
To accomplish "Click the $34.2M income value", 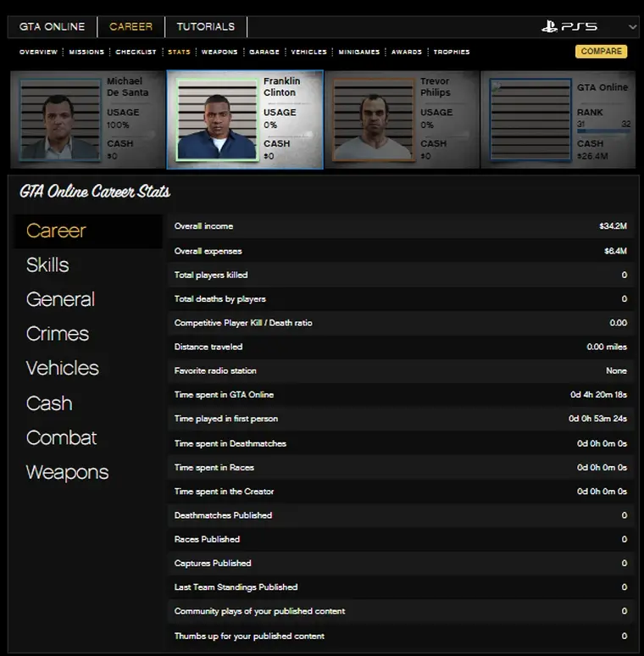I will pyautogui.click(x=613, y=226).
